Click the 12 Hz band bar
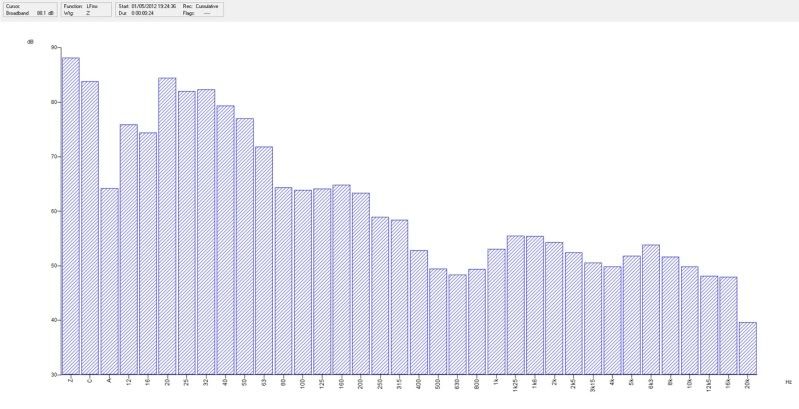799x409 pixels. pos(128,249)
